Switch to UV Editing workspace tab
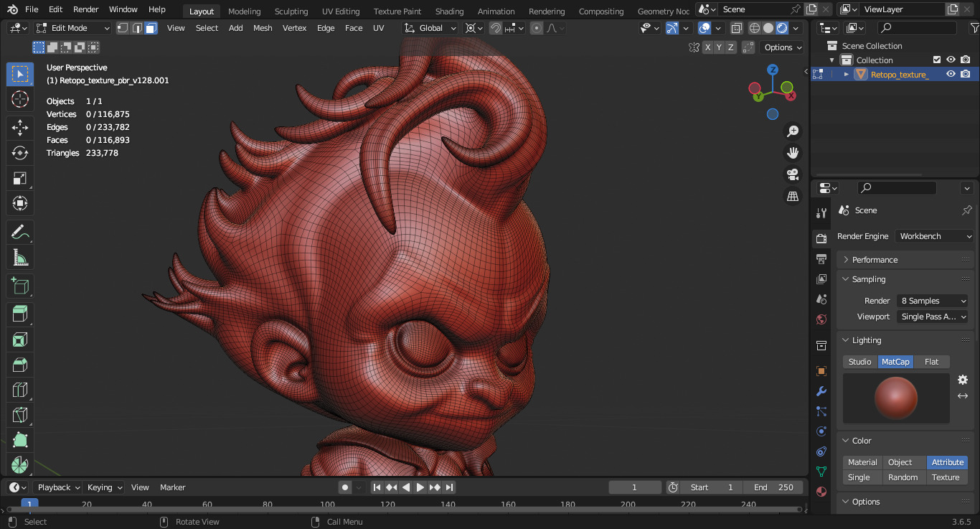 341,11
